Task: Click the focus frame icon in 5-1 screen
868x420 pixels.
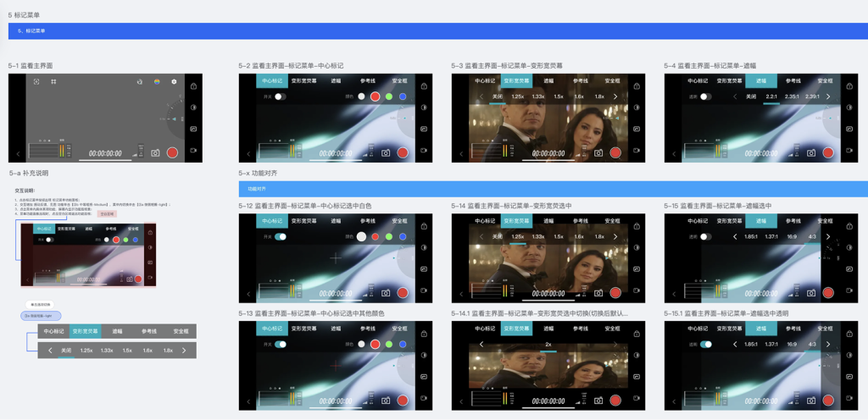Action: pos(36,82)
